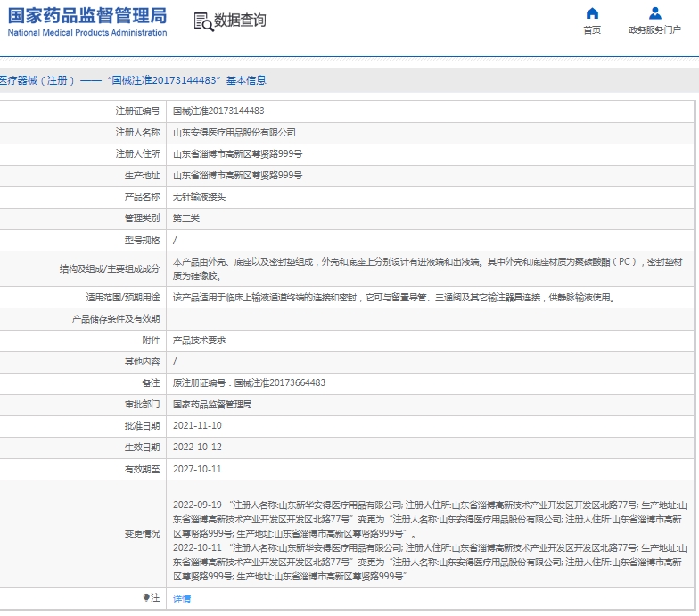Select the slash value in 型号规格 row
699x616 pixels.
tap(175, 241)
